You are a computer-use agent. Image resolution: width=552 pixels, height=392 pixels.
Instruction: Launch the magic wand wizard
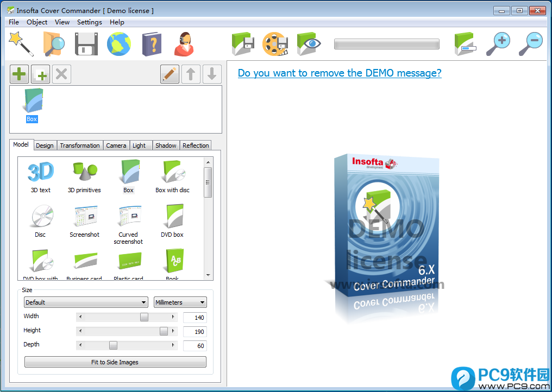pos(21,43)
